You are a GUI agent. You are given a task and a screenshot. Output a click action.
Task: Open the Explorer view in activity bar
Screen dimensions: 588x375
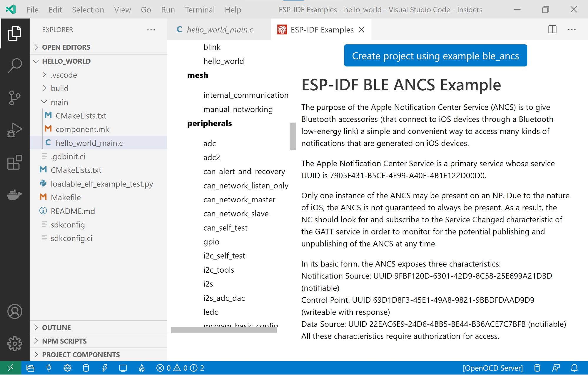15,33
